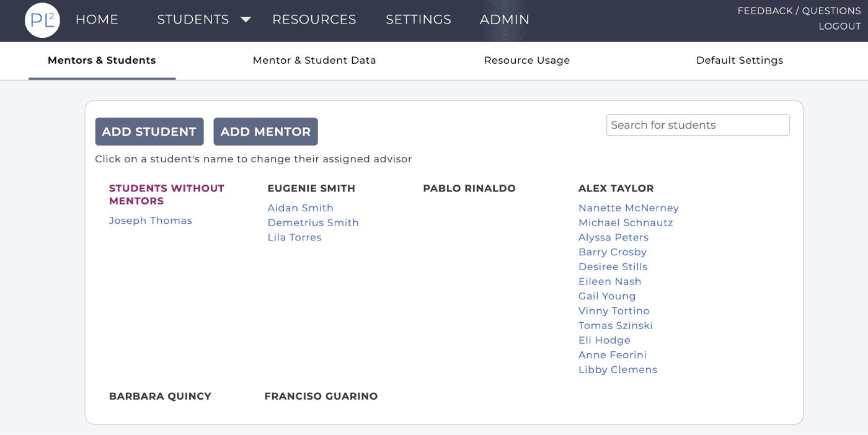Click the Feedback / Questions link

coord(799,11)
